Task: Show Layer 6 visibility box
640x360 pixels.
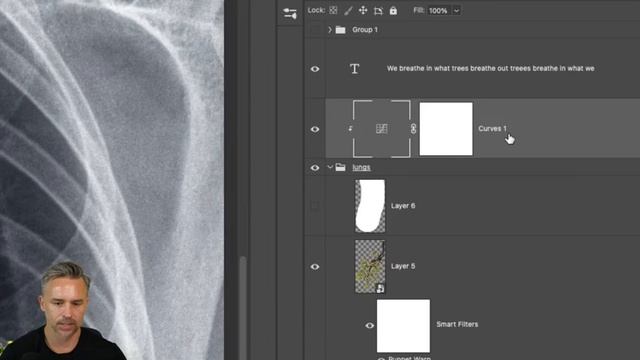Action: [315, 206]
